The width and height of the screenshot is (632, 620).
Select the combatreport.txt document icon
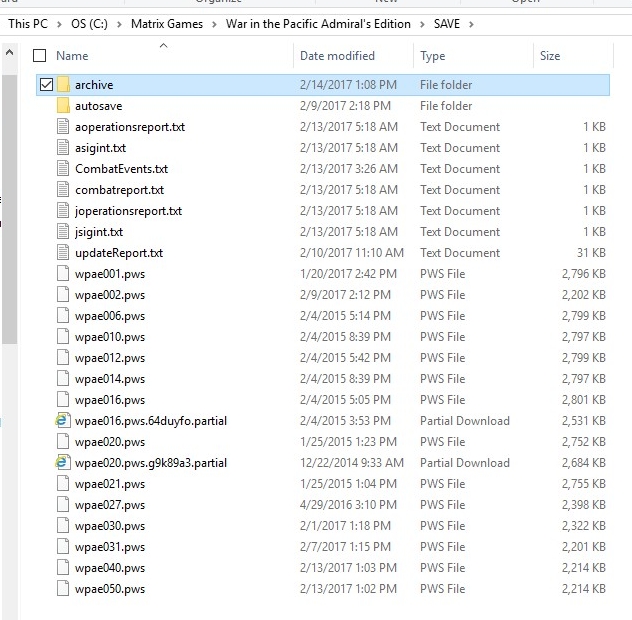(63, 189)
